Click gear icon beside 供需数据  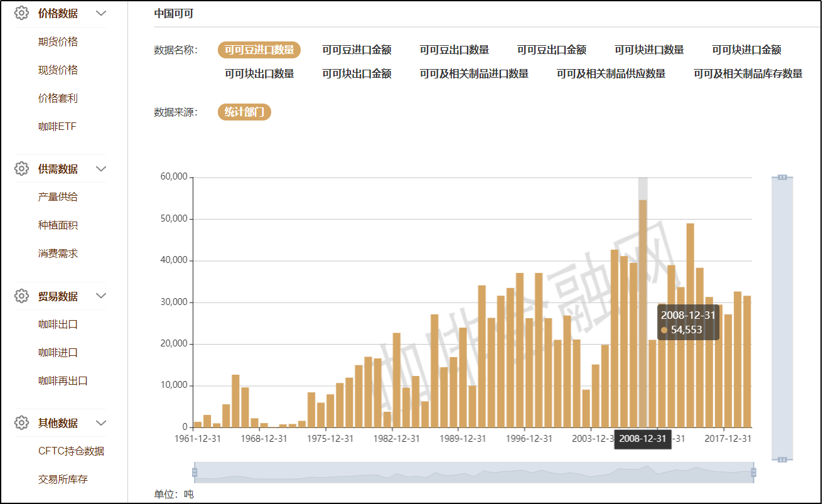(22, 168)
